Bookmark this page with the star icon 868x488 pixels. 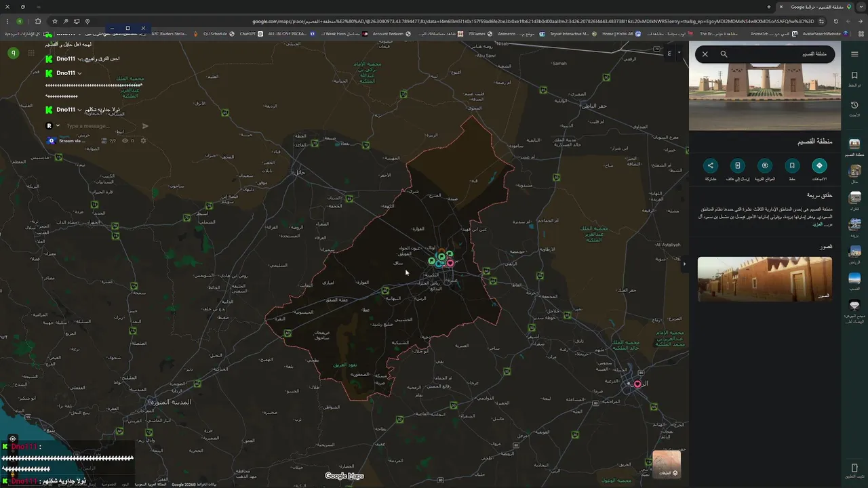pyautogui.click(x=54, y=21)
